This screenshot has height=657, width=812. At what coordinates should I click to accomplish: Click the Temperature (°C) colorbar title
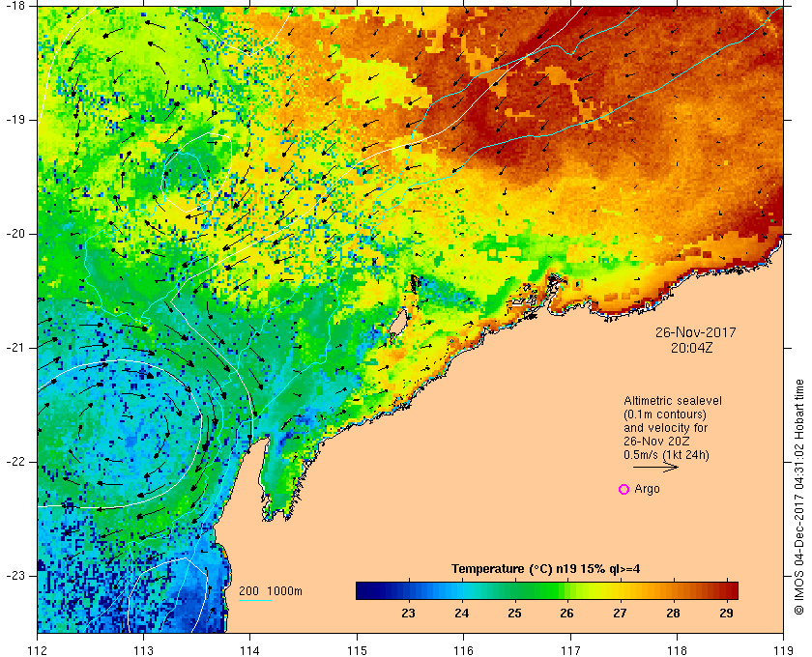[545, 569]
